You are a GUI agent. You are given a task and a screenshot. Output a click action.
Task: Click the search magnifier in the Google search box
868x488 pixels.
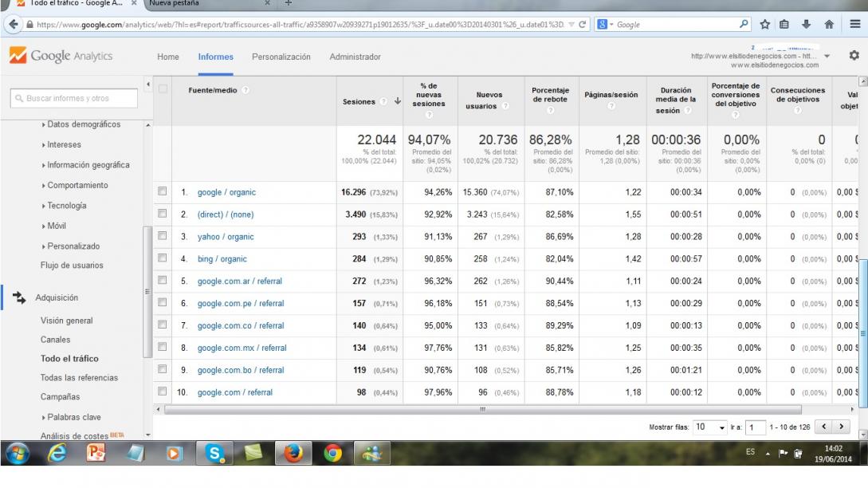coord(744,25)
